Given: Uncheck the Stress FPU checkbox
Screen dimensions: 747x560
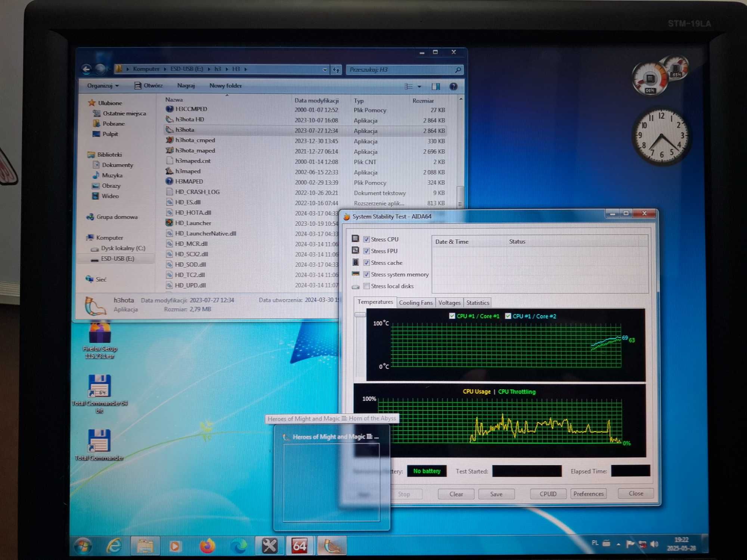Looking at the screenshot, I should (x=366, y=251).
